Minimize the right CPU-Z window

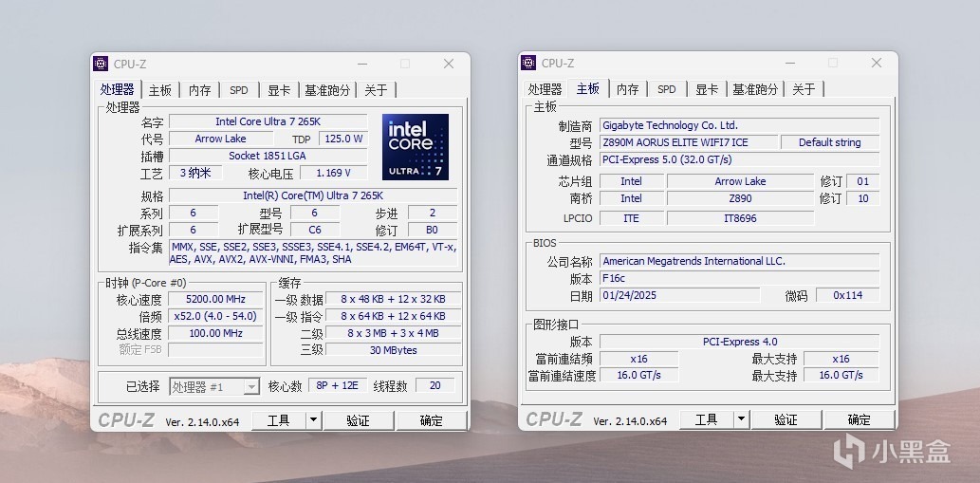coord(790,63)
